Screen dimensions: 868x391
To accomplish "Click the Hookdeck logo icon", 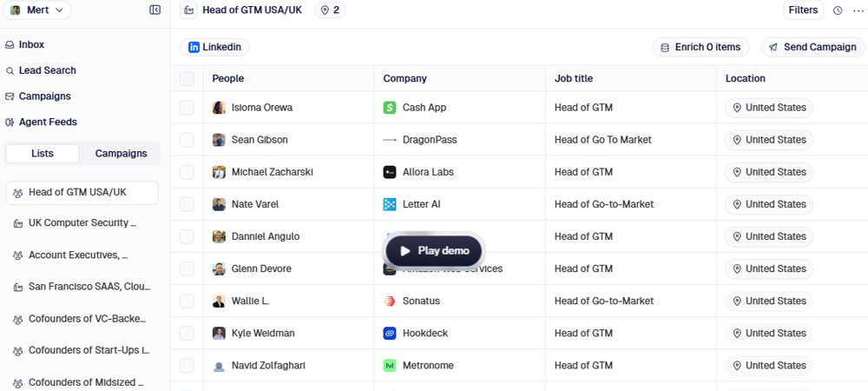I will click(390, 333).
